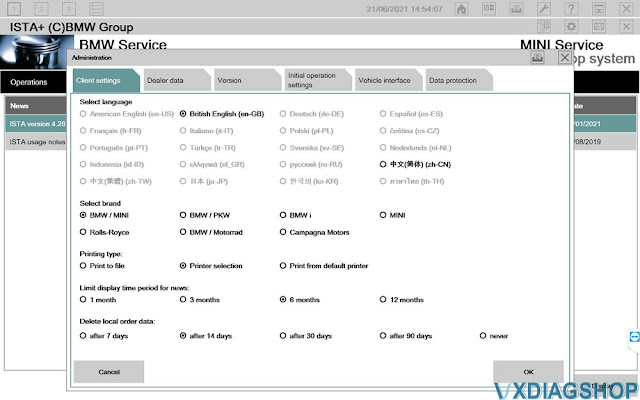Limit news display to 1 month

point(98,300)
